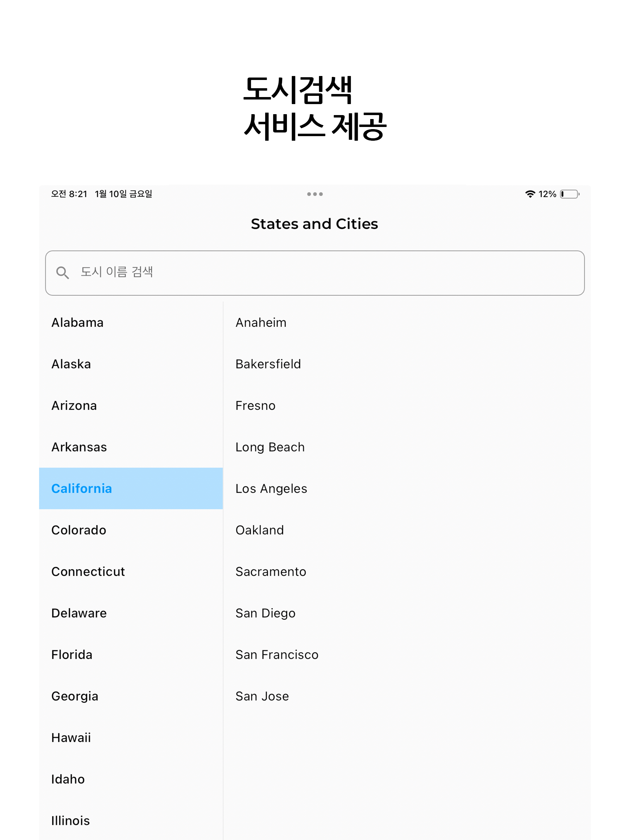
Task: Open the Long Beach city
Action: pos(407,447)
